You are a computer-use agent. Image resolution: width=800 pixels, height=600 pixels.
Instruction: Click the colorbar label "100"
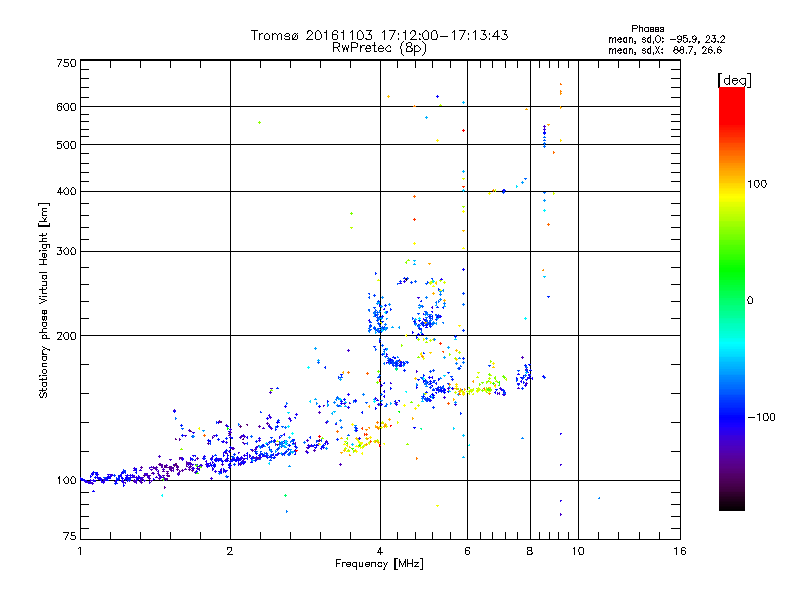757,184
